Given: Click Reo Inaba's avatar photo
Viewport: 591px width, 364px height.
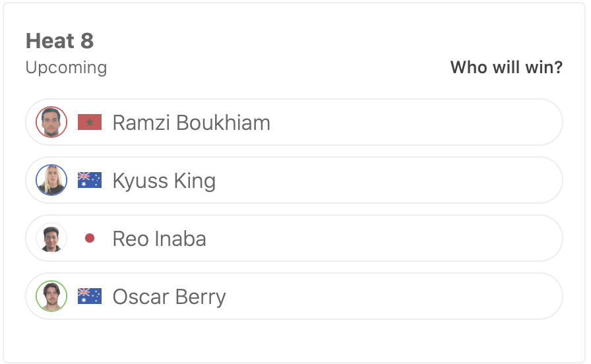Looking at the screenshot, I should (51, 238).
